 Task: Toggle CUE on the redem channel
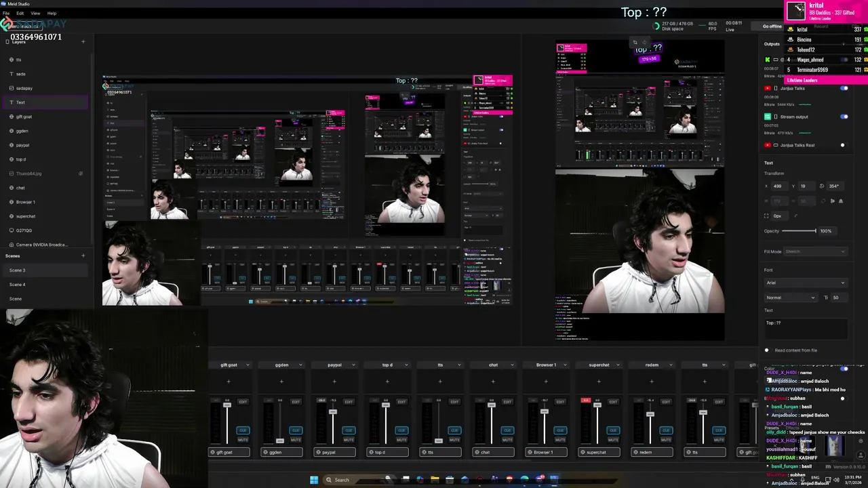click(x=666, y=430)
